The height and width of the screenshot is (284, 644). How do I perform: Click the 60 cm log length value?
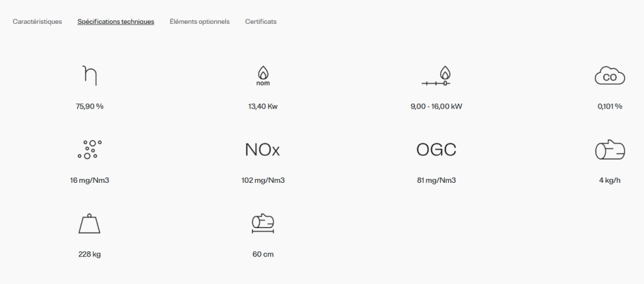[263, 254]
